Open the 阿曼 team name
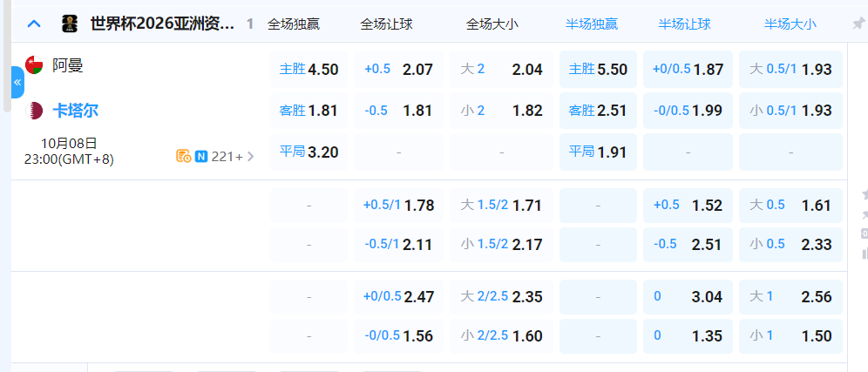The height and width of the screenshot is (372, 868). 68,65
